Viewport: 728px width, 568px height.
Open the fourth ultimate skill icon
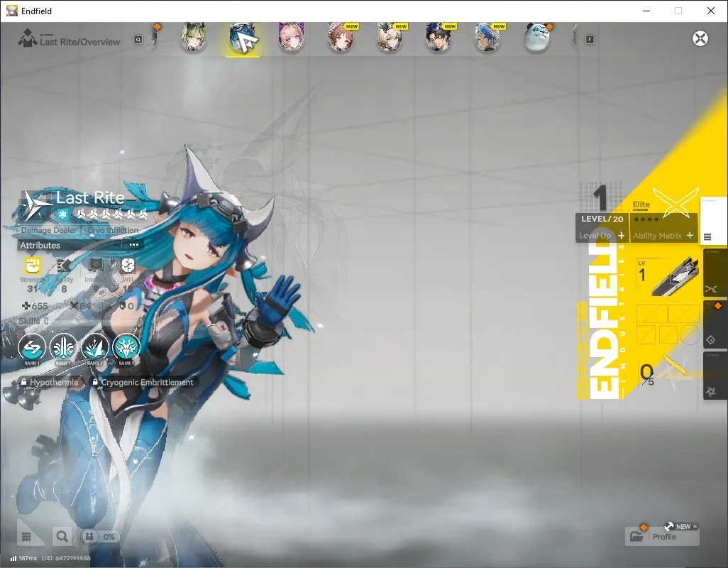(x=126, y=347)
